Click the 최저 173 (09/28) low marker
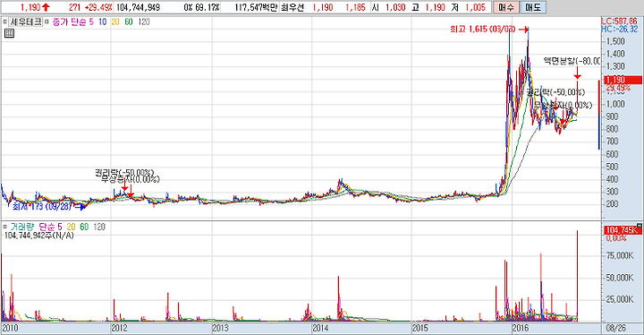Screen dimensions: 644x335 42,206
